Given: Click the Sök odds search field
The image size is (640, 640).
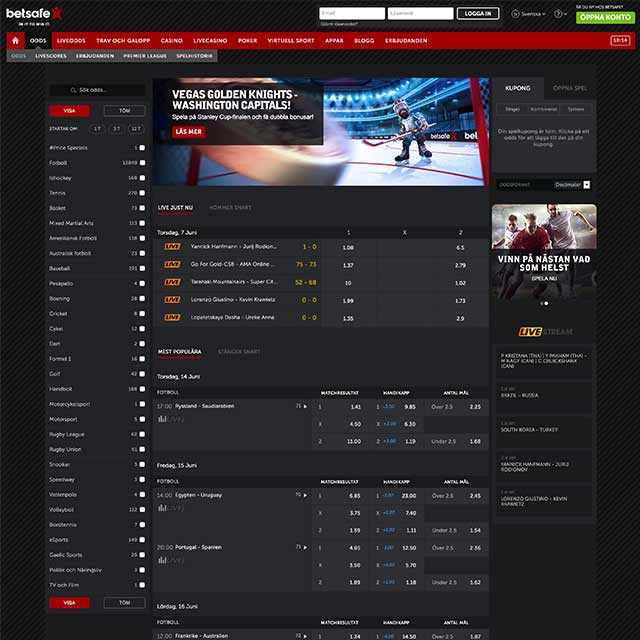Looking at the screenshot, I should click(x=97, y=90).
